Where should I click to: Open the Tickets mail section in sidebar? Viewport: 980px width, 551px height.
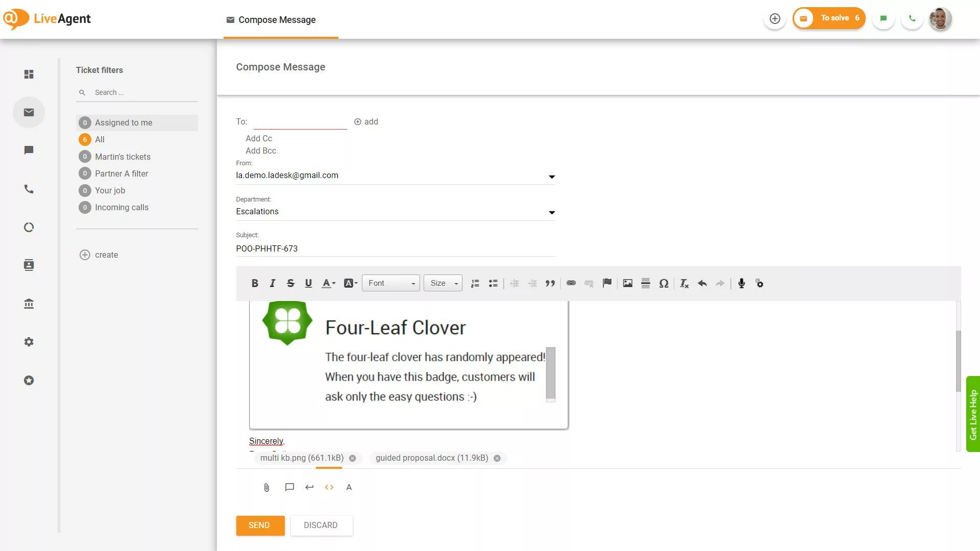pyautogui.click(x=29, y=112)
